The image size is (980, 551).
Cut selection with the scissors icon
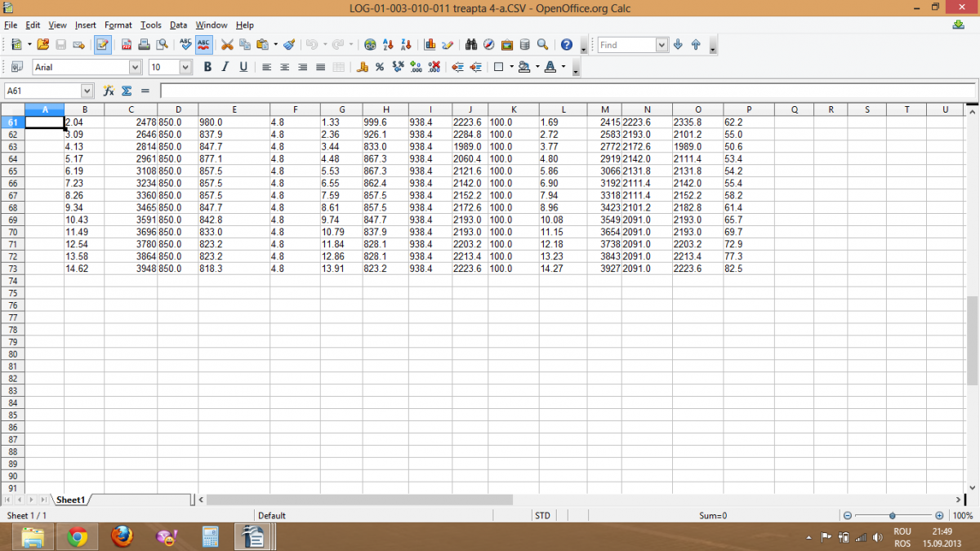[227, 45]
